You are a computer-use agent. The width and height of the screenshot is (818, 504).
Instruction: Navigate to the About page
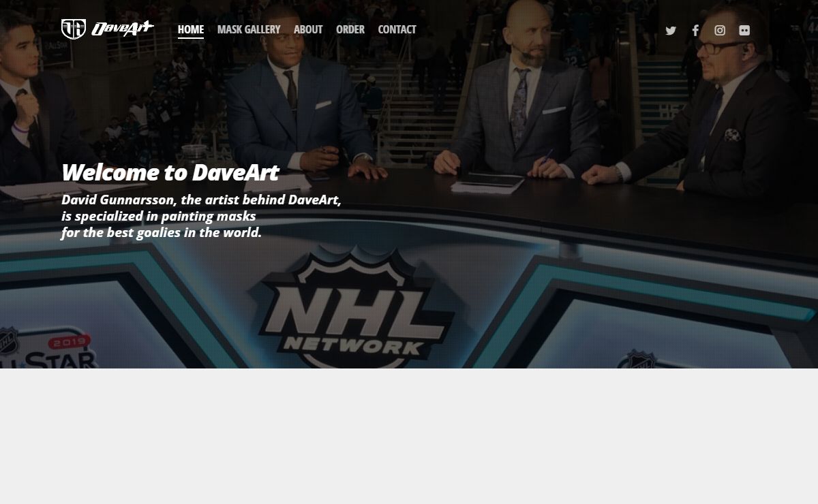tap(307, 29)
